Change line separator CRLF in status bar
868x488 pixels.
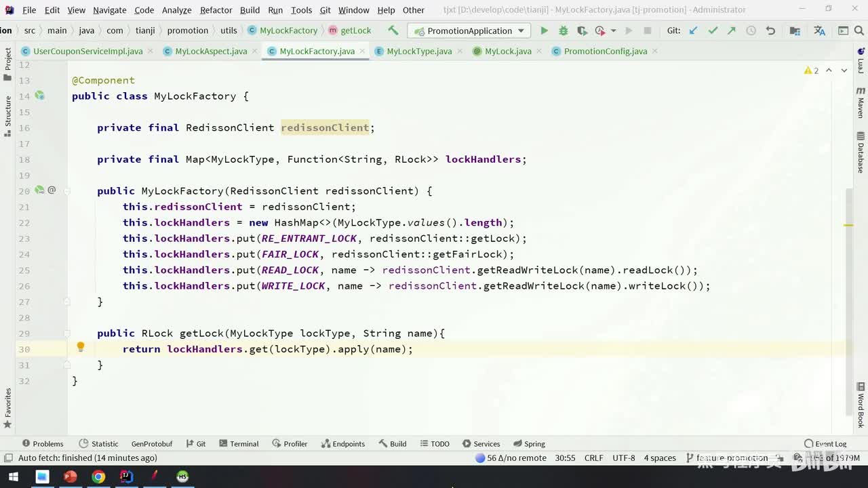pyautogui.click(x=593, y=458)
